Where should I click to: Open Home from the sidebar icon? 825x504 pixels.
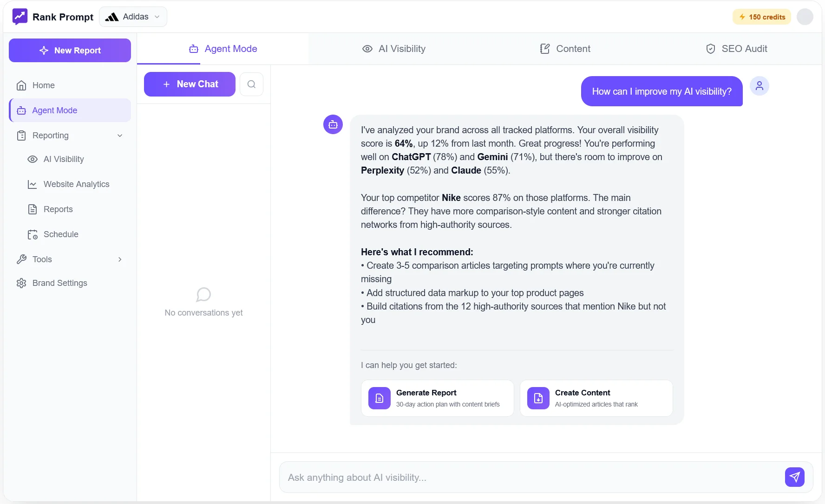tap(22, 85)
